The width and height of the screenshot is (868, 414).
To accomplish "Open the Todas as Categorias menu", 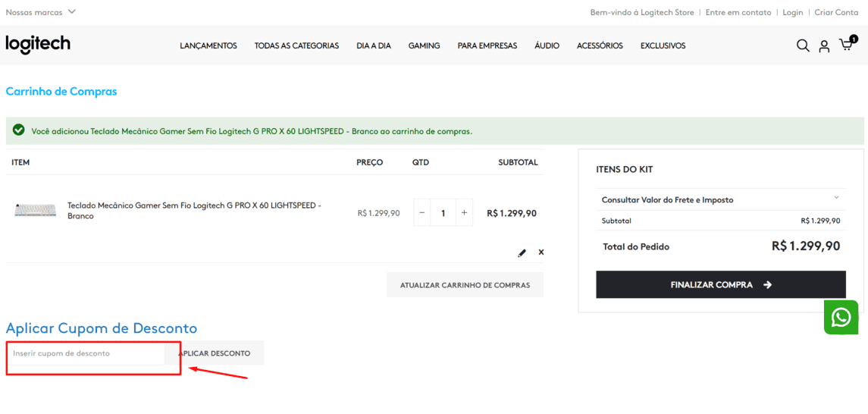I will coord(296,46).
